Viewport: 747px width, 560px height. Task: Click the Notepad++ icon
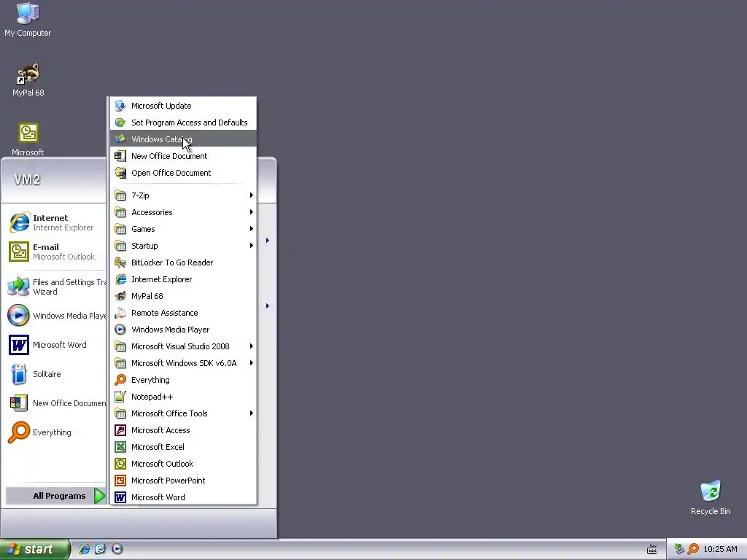tap(120, 397)
